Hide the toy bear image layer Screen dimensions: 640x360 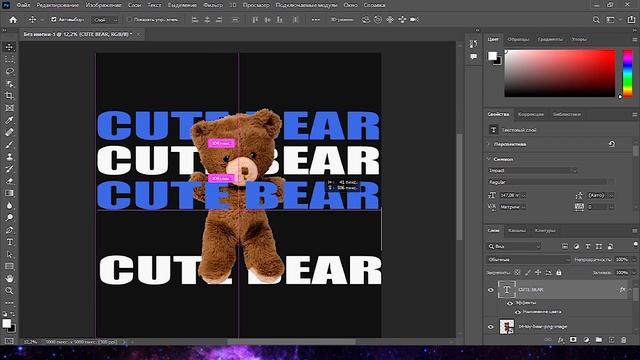coord(491,327)
